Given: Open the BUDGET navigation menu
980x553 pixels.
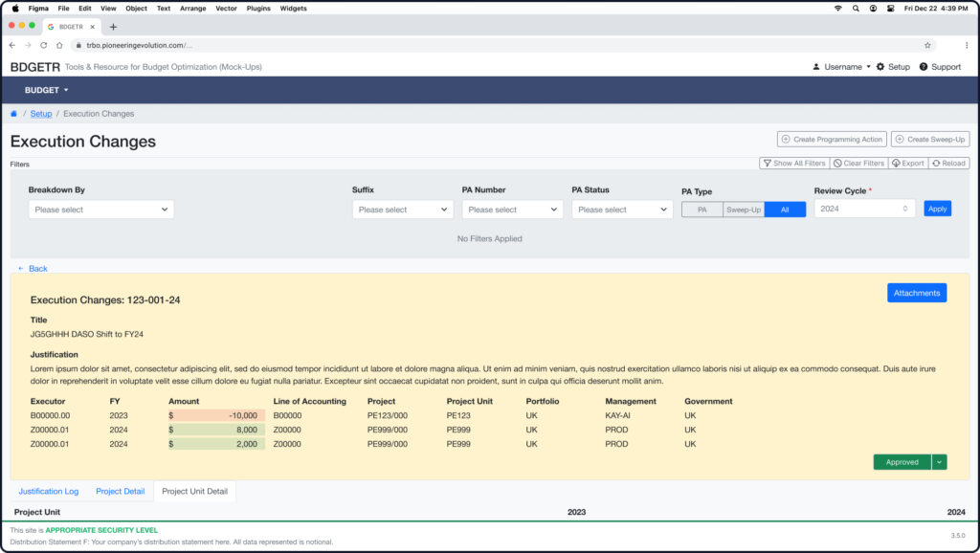Looking at the screenshot, I should (x=47, y=90).
